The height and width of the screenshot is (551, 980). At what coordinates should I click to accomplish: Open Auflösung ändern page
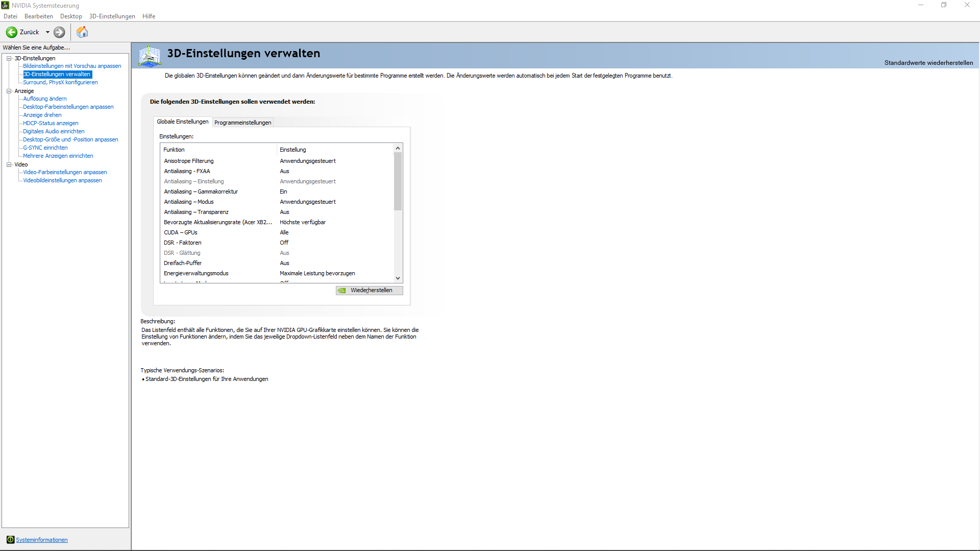click(45, 99)
